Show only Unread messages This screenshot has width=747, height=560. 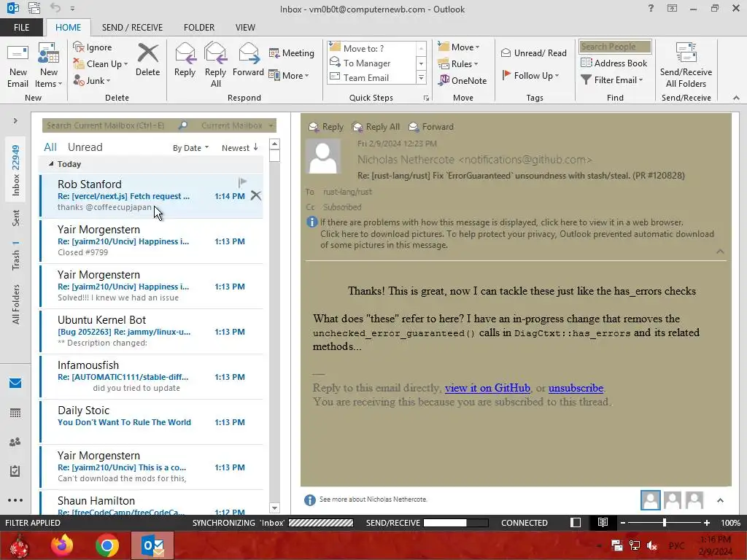pos(85,147)
